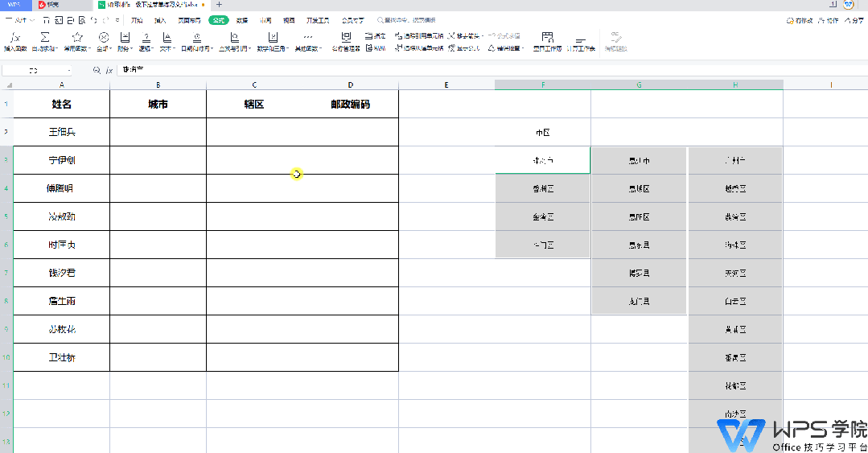The width and height of the screenshot is (868, 453).
Task: Trace dependents with 追踪从属单元格
Action: click(419, 48)
